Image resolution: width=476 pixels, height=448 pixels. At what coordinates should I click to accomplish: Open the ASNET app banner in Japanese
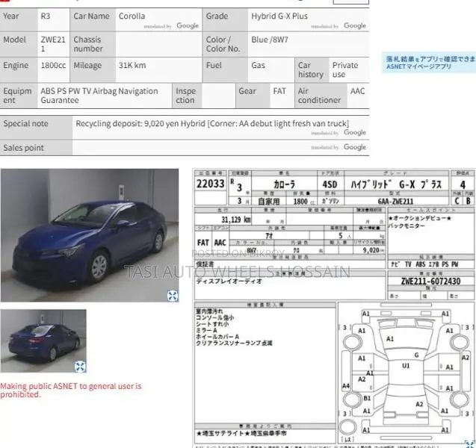click(429, 63)
